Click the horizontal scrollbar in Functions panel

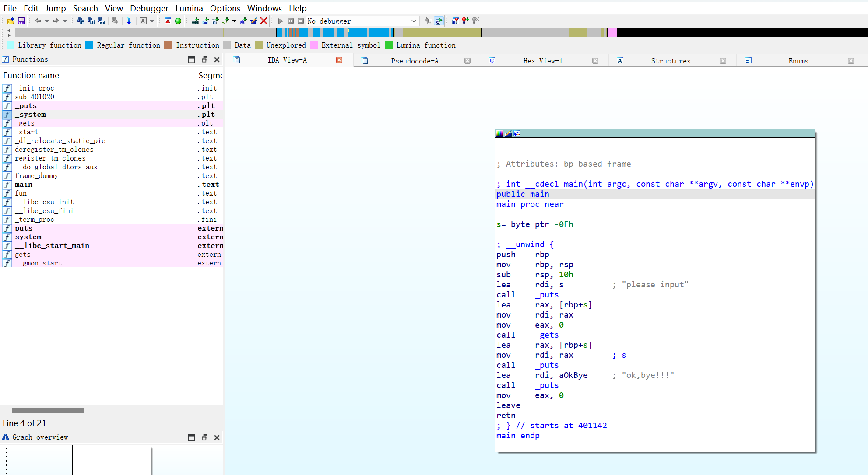[x=48, y=410]
